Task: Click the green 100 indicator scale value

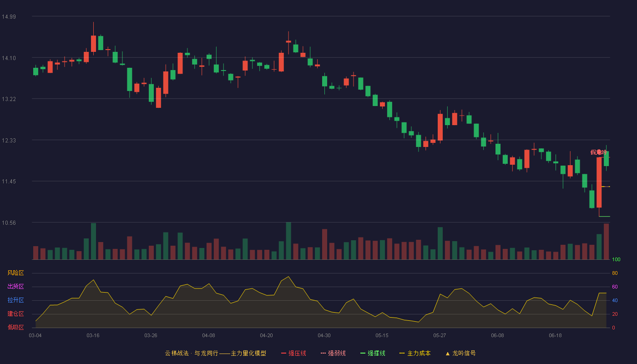Action: pyautogui.click(x=616, y=260)
